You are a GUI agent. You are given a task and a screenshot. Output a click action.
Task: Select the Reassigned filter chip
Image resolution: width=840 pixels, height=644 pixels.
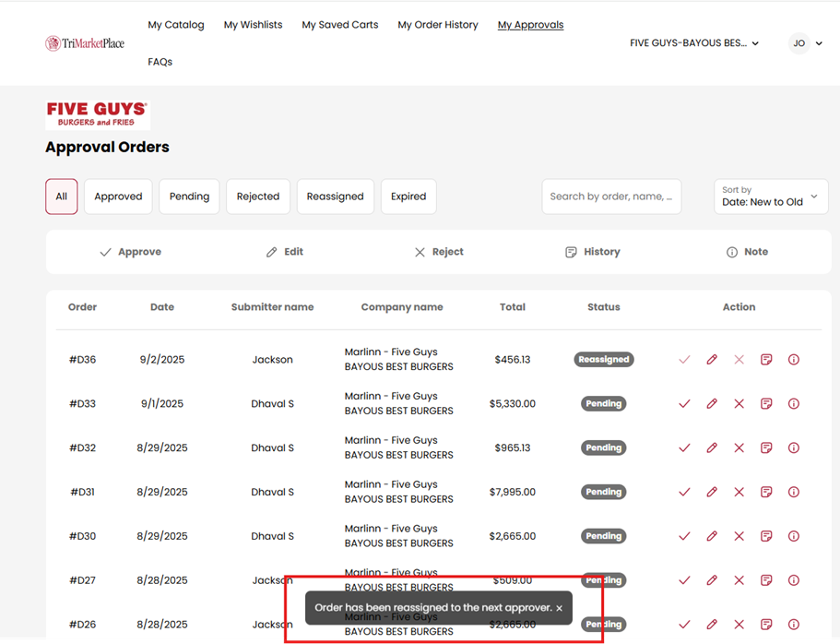point(335,197)
